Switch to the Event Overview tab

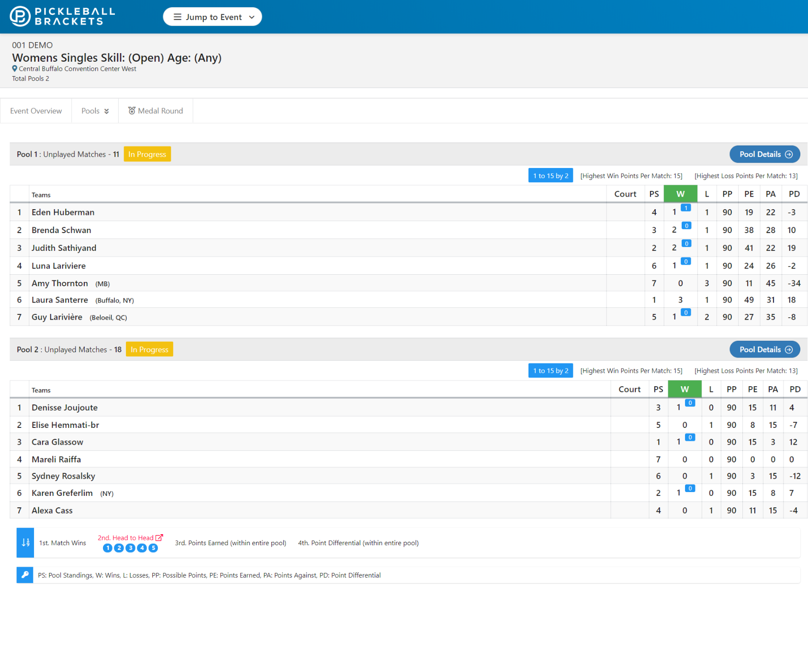[x=36, y=111]
